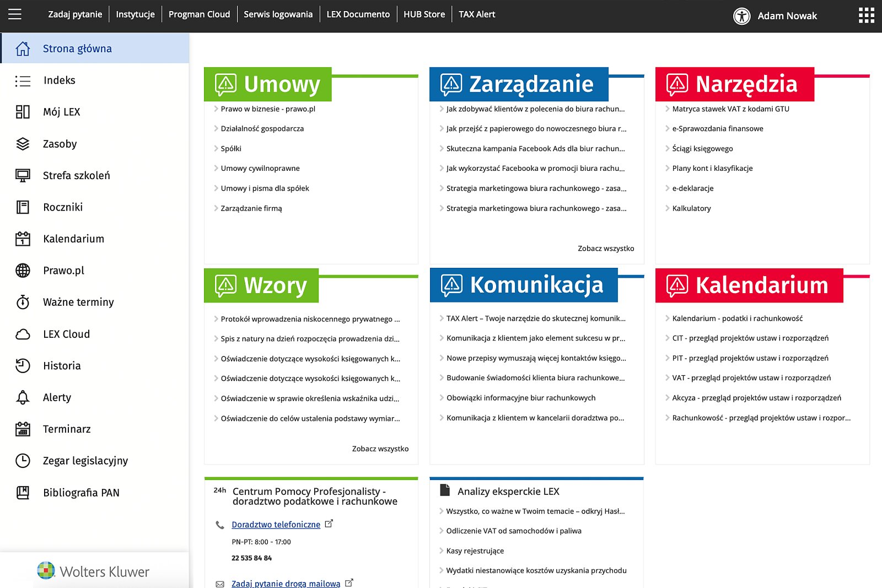Open the Kalkulatory link

coord(691,208)
